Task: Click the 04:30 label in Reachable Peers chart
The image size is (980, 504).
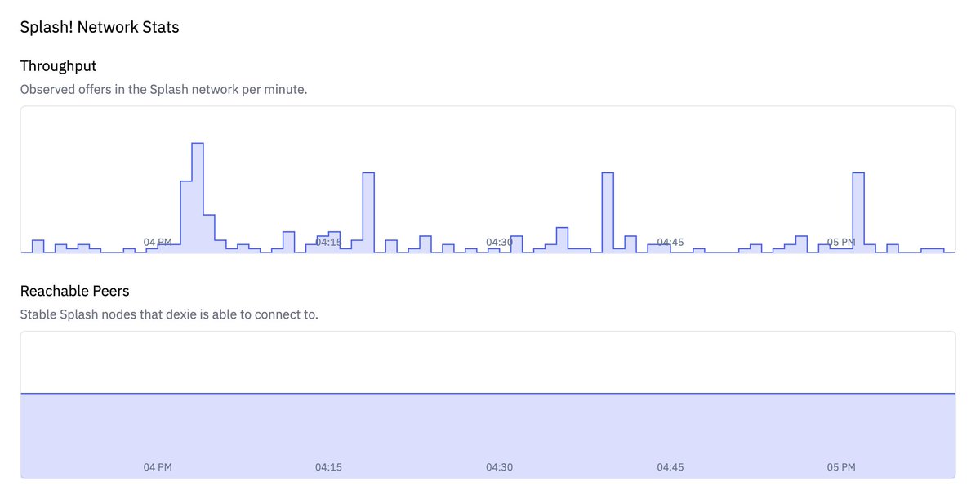Action: [x=499, y=467]
